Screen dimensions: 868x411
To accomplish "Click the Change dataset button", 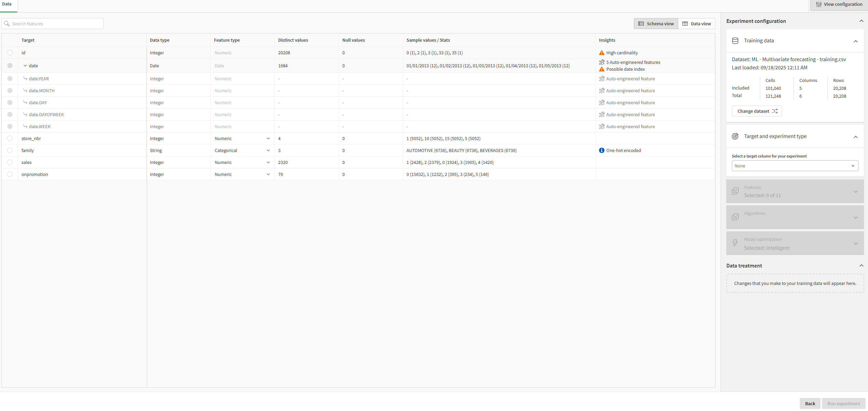I will pyautogui.click(x=757, y=111).
